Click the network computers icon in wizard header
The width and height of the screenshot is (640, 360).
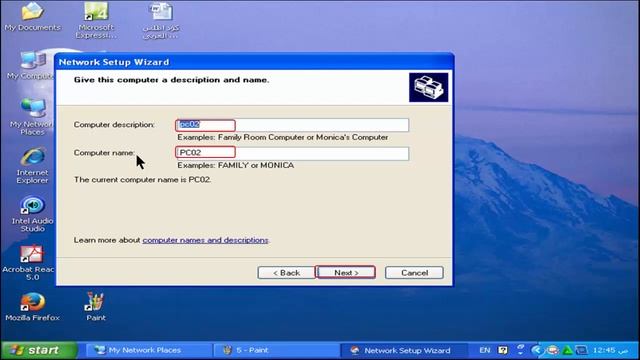pos(429,87)
